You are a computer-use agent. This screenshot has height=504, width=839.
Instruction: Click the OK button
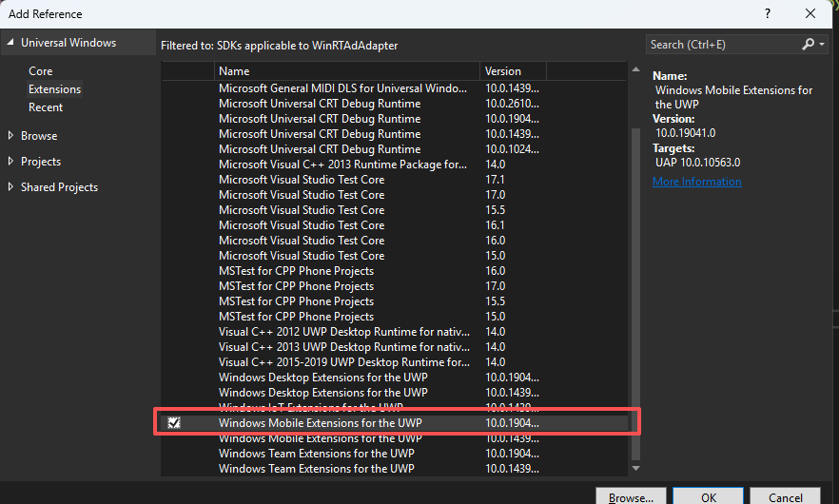tap(708, 496)
